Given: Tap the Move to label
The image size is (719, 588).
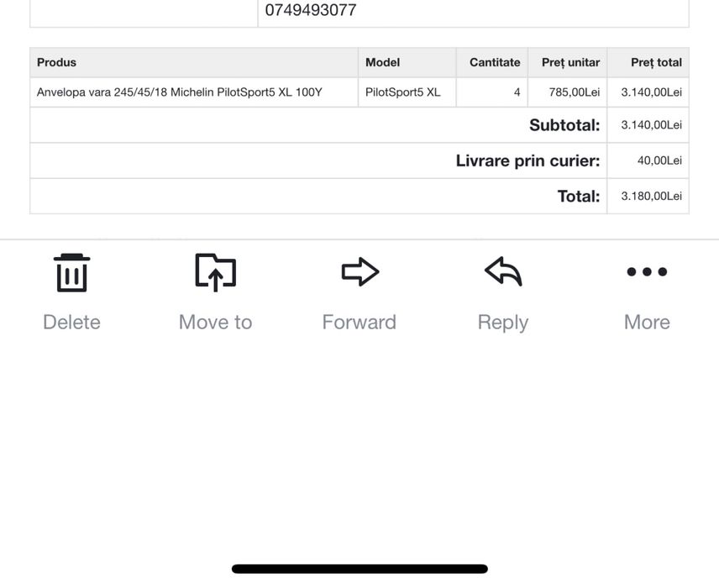Looking at the screenshot, I should (x=216, y=322).
